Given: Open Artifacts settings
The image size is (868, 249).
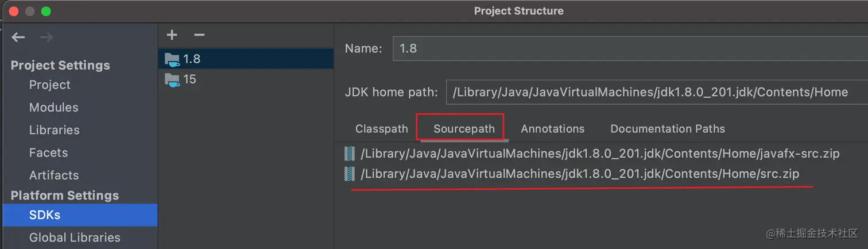Looking at the screenshot, I should point(54,175).
